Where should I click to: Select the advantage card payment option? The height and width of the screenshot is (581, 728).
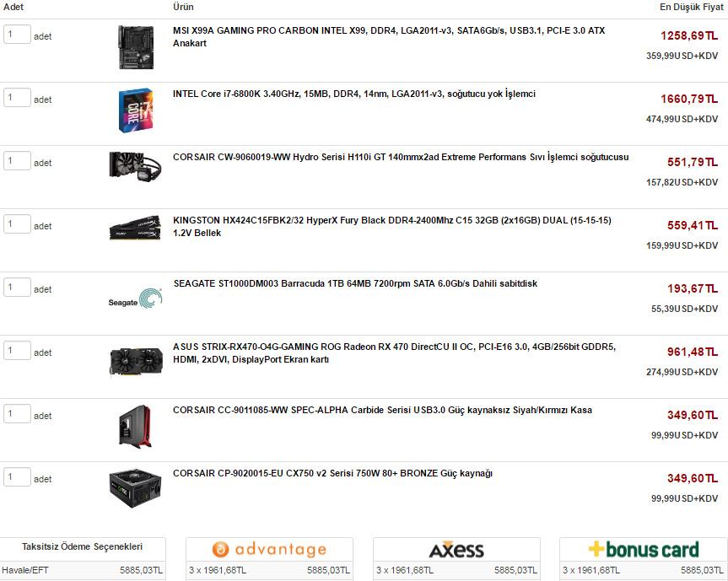coord(269,550)
